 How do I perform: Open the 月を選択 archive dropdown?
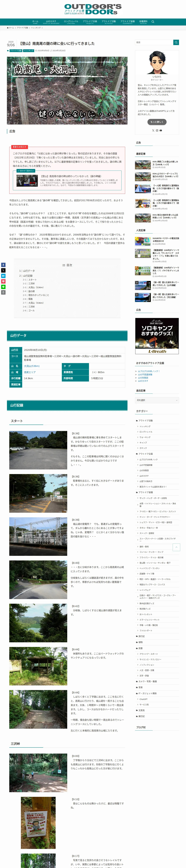[x=157, y=400]
